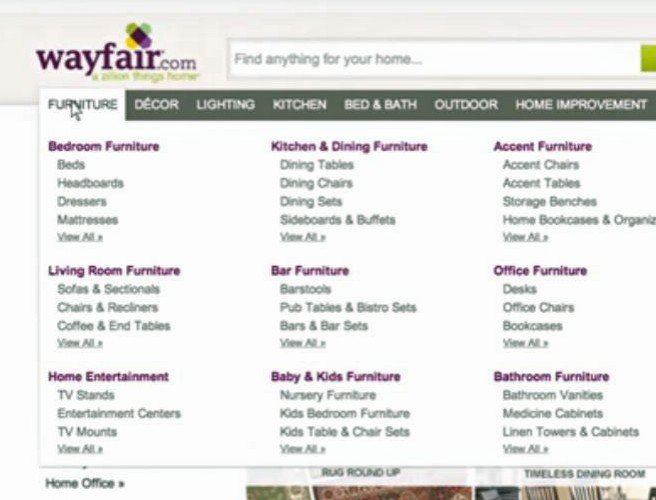
Task: View All under Living Room Furniture
Action: [80, 343]
